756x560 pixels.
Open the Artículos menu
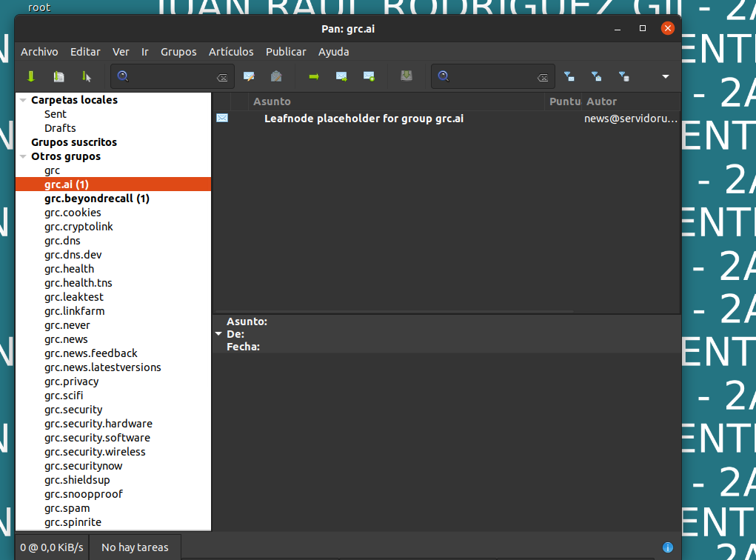pyautogui.click(x=231, y=52)
